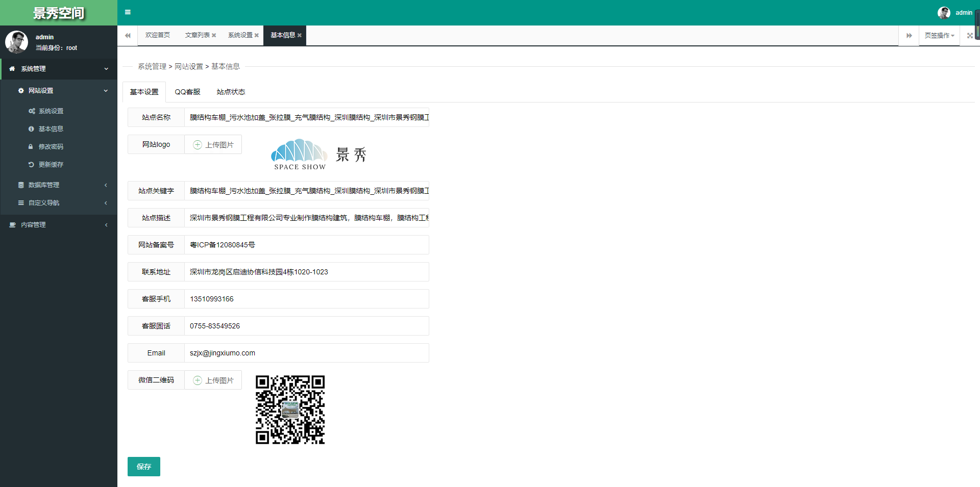Open 修改密码 in the sidebar
980x487 pixels.
pyautogui.click(x=51, y=147)
